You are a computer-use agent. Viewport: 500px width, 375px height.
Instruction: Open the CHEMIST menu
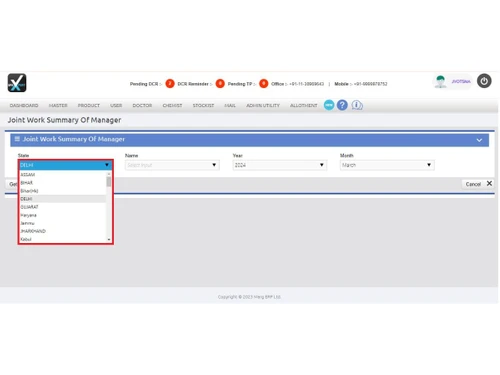(x=172, y=105)
